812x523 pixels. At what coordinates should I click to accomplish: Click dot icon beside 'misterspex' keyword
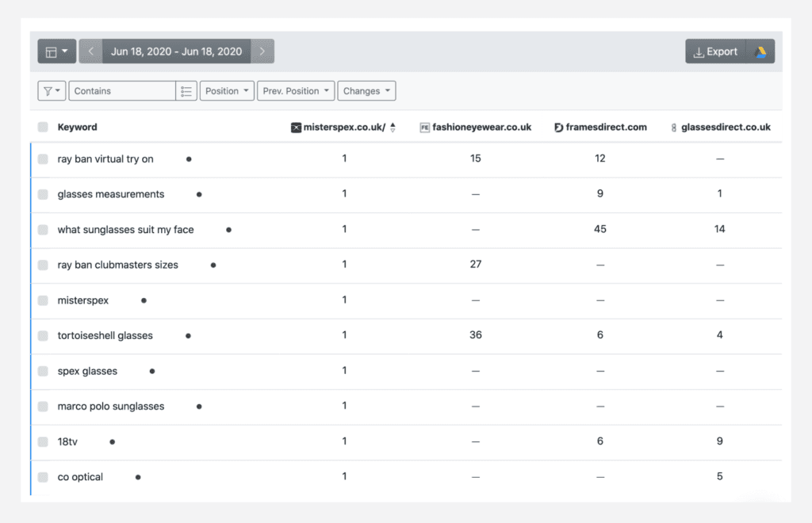point(144,300)
